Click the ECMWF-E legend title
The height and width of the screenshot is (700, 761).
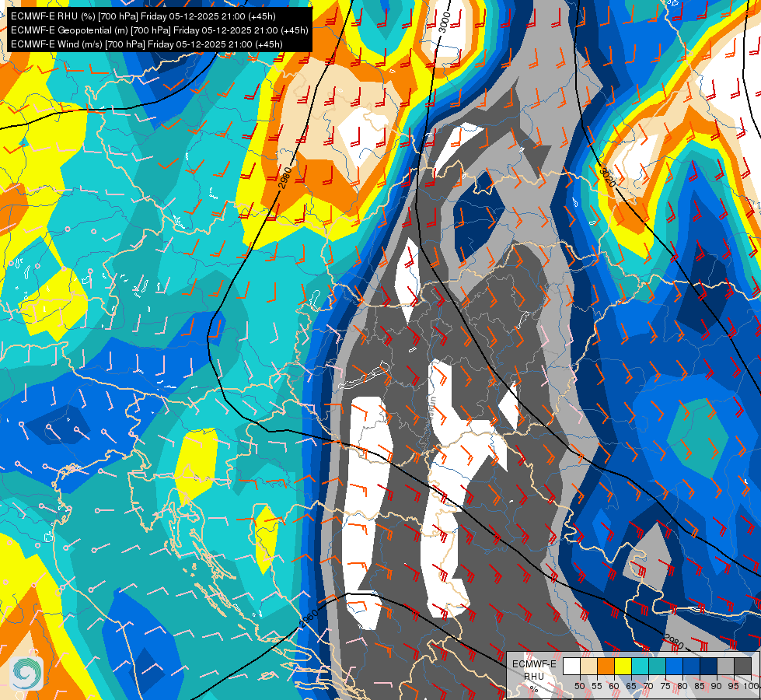(x=534, y=664)
